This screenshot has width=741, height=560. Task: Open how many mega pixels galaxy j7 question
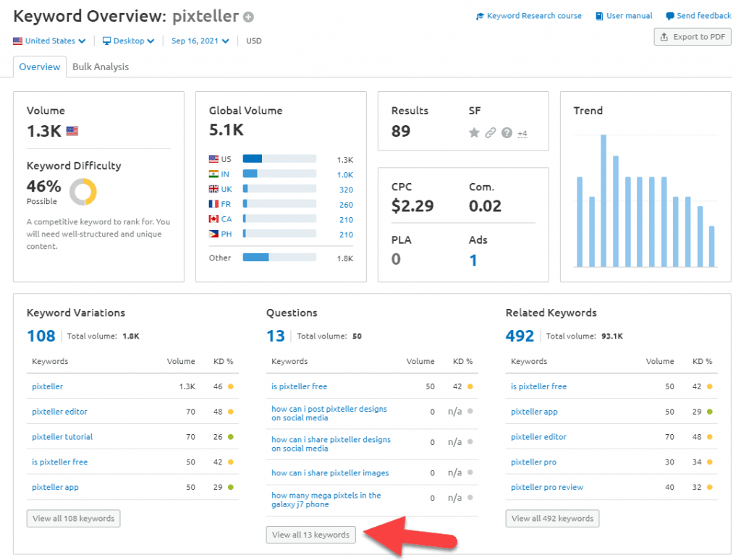click(326, 499)
